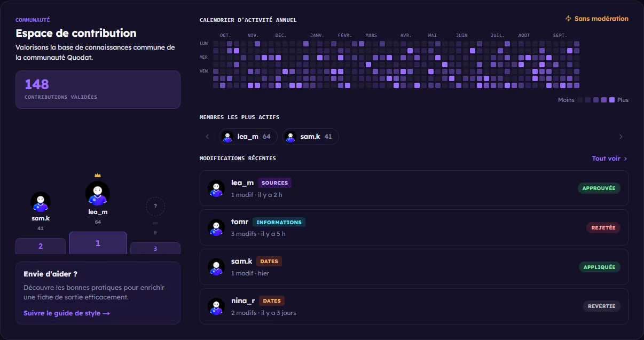644x340 pixels.
Task: Click the avatar inside the sam.k 41 chip
Action: (x=290, y=137)
